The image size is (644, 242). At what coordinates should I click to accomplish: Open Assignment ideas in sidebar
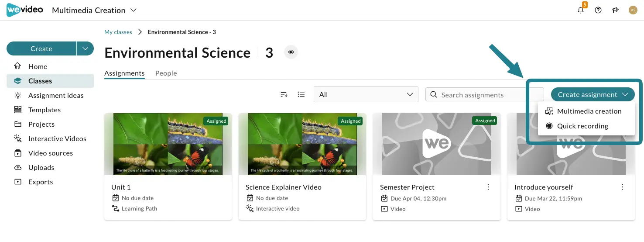coord(50,95)
